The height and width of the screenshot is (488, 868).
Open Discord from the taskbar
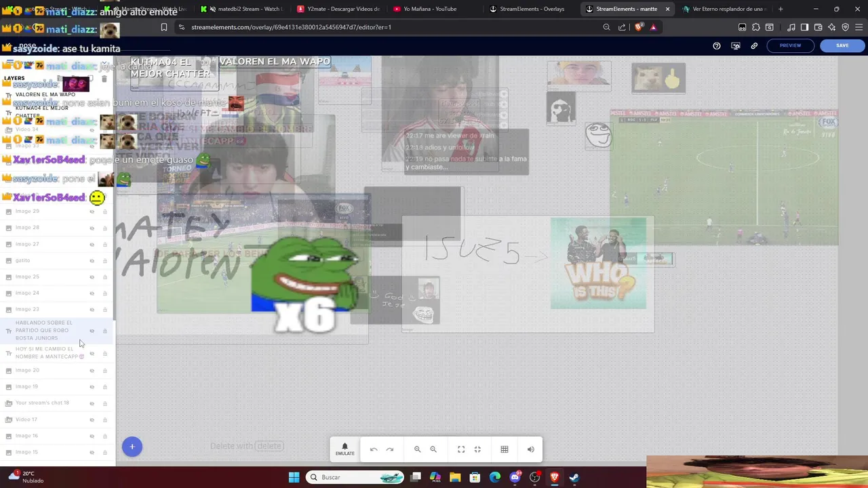pyautogui.click(x=515, y=477)
